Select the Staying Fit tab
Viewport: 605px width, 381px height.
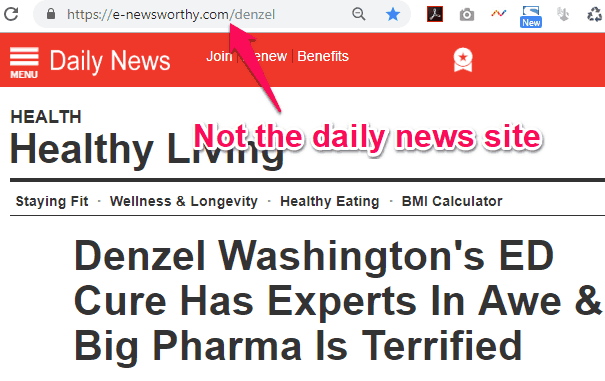52,202
